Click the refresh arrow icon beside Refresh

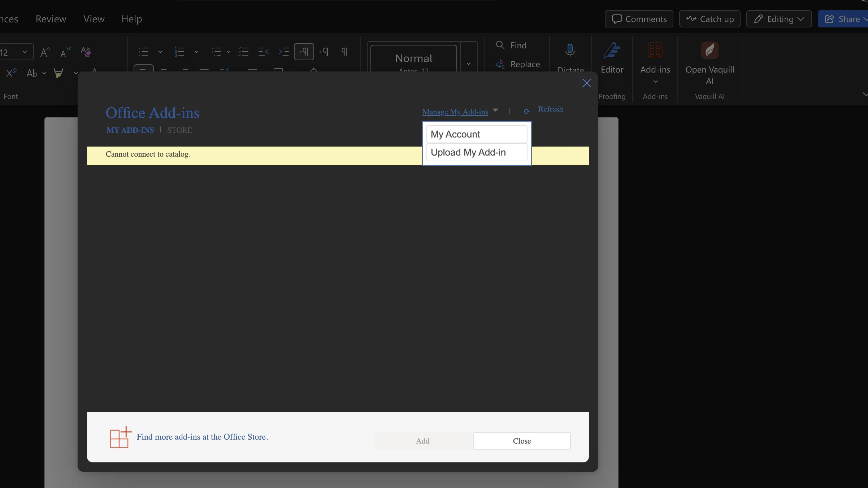527,112
